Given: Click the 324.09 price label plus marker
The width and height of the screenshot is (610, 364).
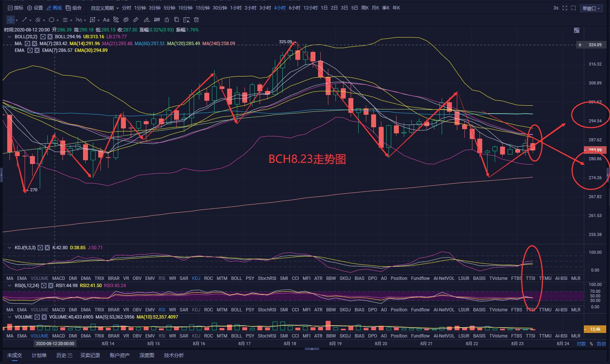Looking at the screenshot, I should coord(580,45).
